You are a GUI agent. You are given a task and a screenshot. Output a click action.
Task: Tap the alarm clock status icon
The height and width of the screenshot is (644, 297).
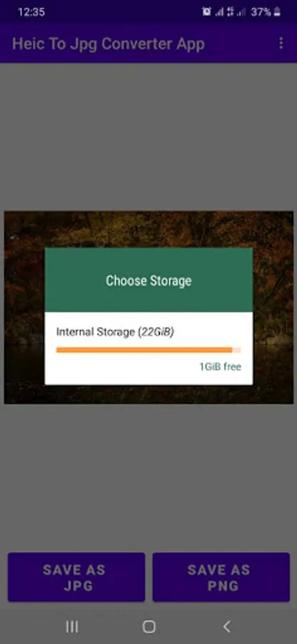pos(206,12)
